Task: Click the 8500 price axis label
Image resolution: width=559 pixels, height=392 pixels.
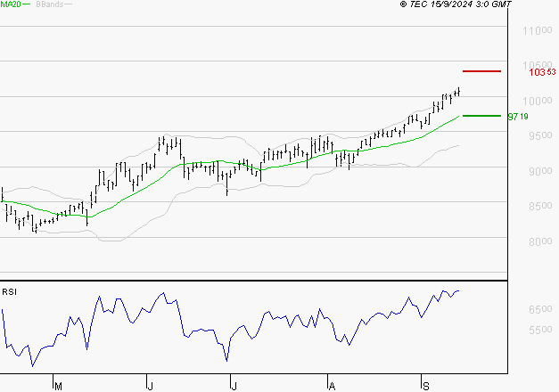Action: click(540, 206)
